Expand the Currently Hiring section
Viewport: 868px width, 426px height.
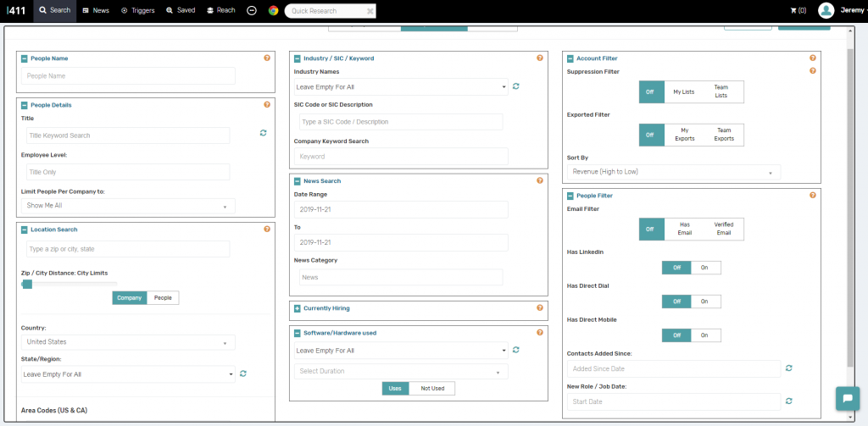[296, 308]
